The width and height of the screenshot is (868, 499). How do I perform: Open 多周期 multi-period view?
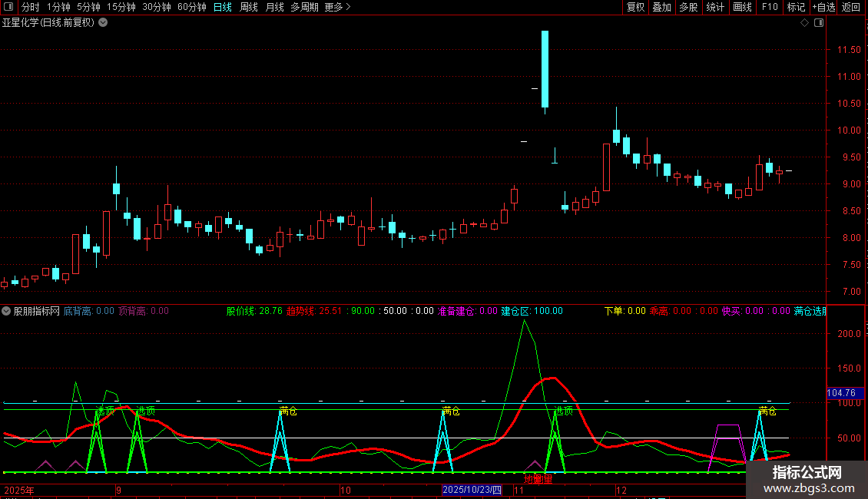pyautogui.click(x=304, y=7)
